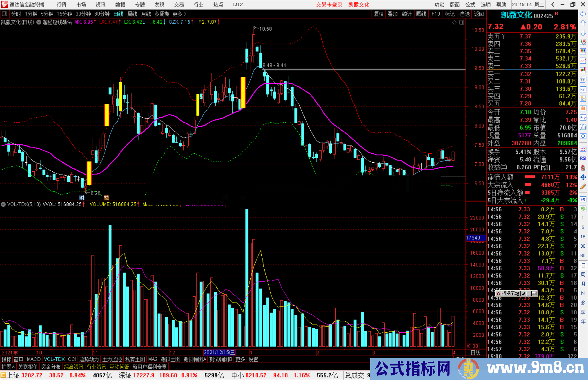Click the red dollar S sidebar icon
The image size is (588, 380).
point(583,168)
